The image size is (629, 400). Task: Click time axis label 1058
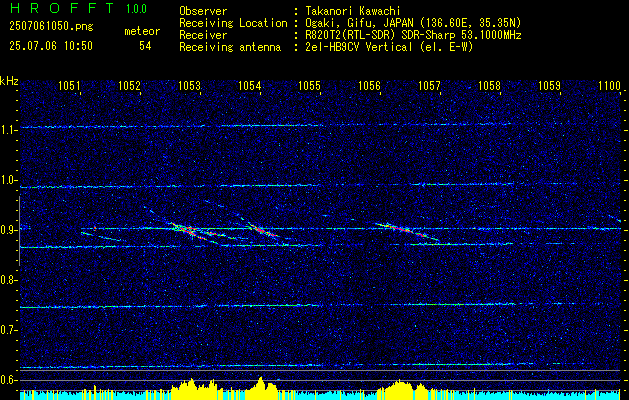click(x=490, y=85)
